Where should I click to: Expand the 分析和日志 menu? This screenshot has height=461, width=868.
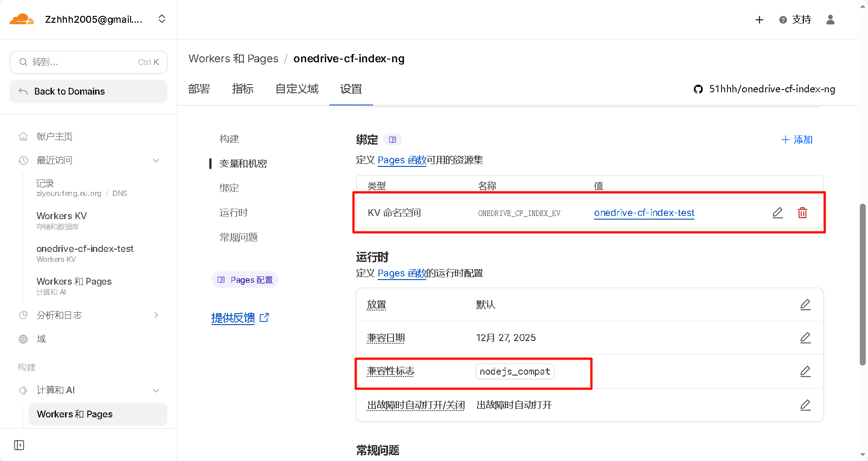[156, 315]
